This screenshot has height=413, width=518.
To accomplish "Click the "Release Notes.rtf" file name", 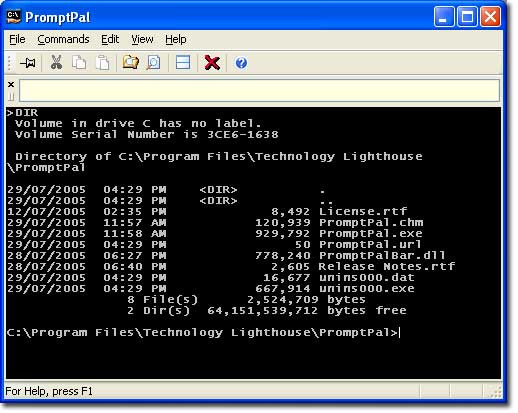I will pos(387,266).
